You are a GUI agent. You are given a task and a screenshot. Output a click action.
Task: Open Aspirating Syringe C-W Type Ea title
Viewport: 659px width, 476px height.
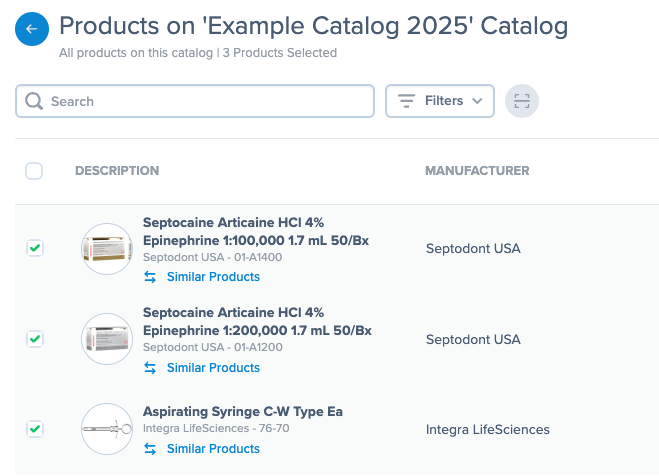[x=243, y=411]
